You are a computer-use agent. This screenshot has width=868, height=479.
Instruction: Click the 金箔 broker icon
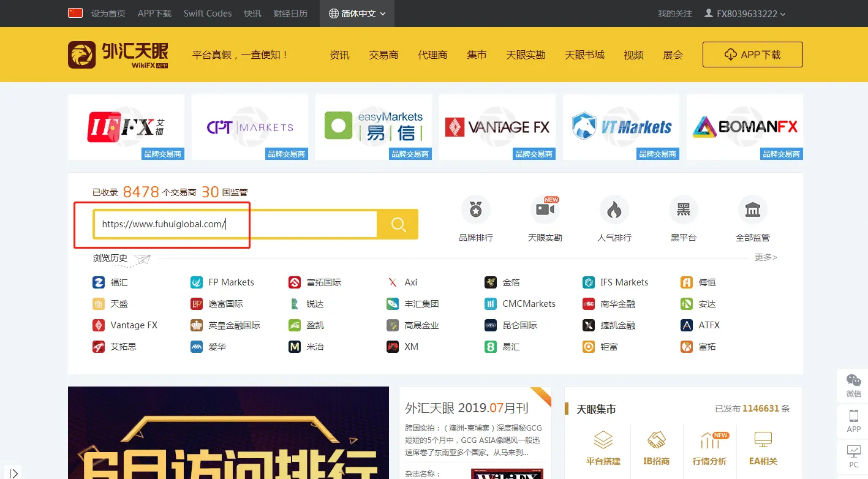pos(491,282)
